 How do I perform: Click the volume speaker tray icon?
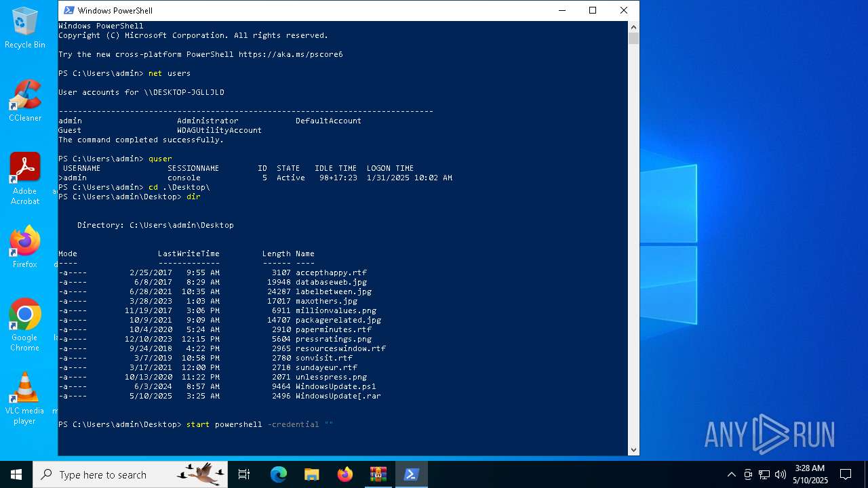click(781, 474)
